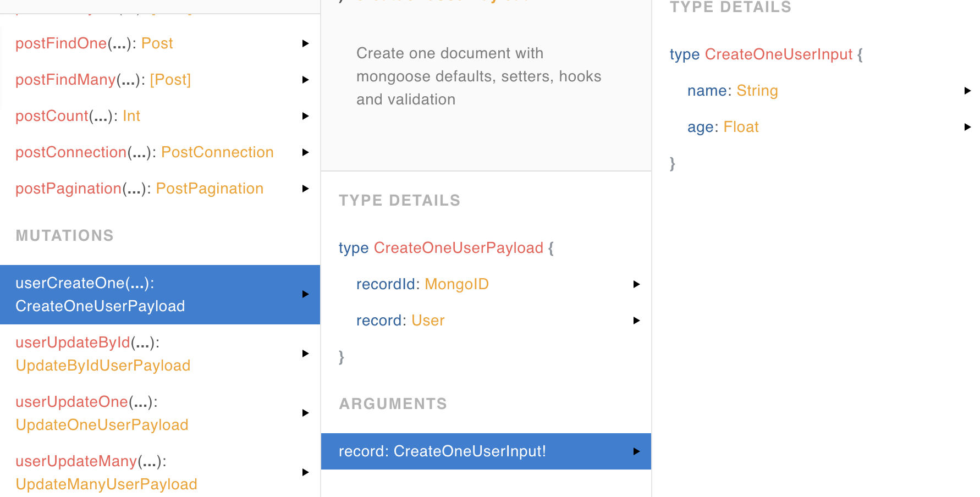Expand the userUpdateMany row arrow
This screenshot has height=497, width=980.
(306, 472)
